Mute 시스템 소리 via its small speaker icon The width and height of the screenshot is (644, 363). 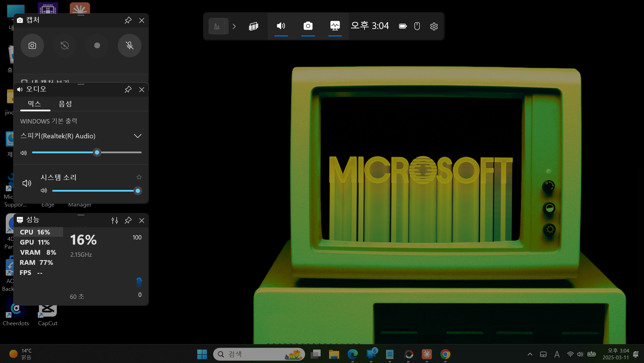44,191
